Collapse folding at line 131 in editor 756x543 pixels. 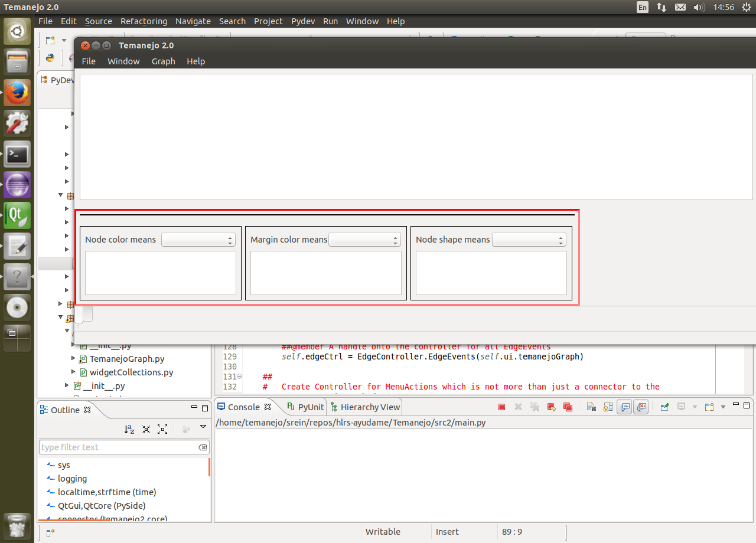(x=239, y=377)
